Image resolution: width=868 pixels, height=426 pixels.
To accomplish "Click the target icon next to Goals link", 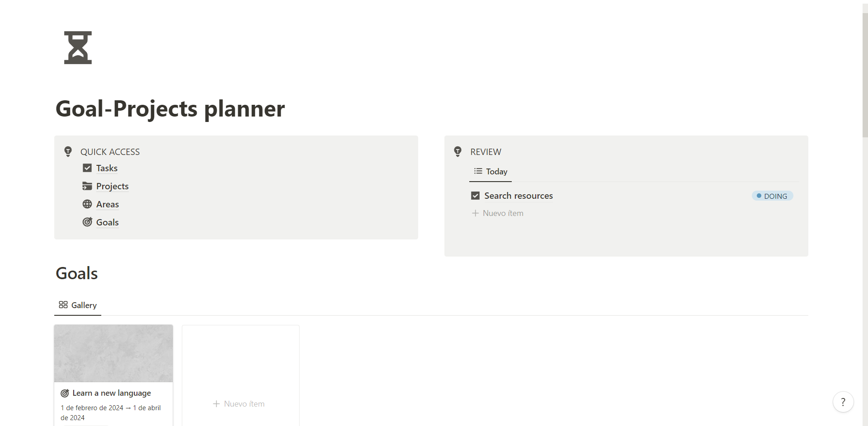I will 87,222.
